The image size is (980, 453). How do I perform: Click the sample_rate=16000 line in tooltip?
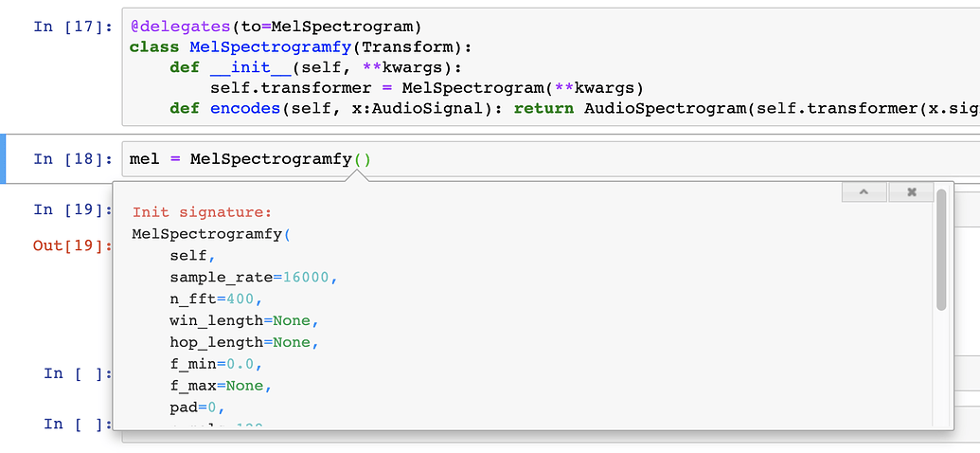[x=253, y=278]
